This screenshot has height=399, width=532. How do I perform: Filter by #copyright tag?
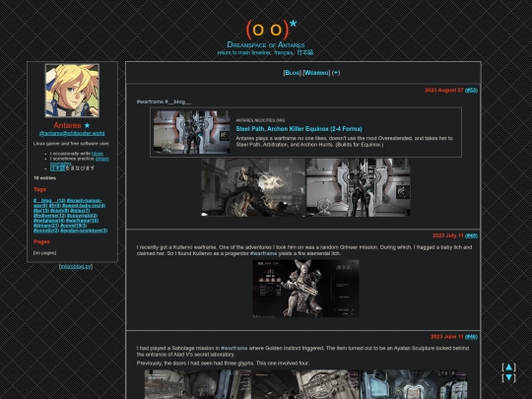82,216
